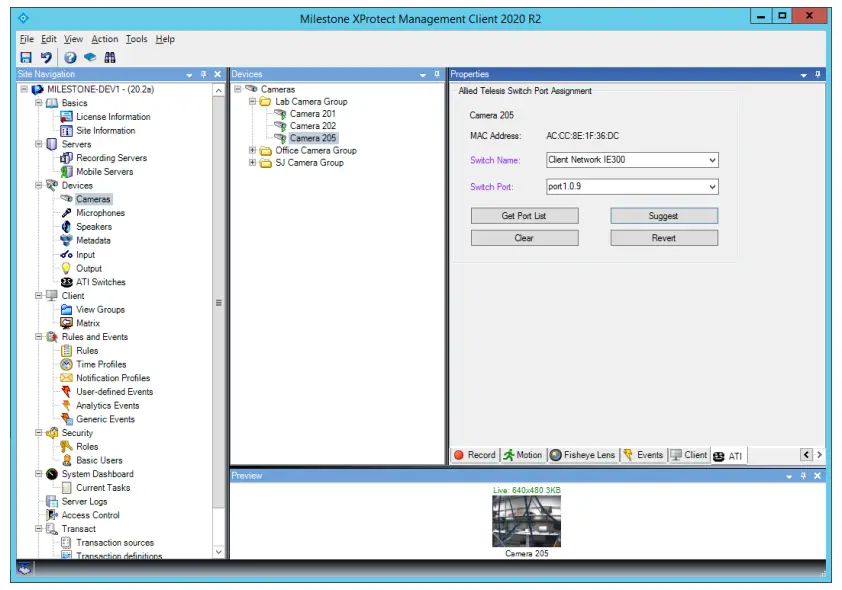Click the Camera 205 live preview thumbnail
842x590 pixels.
click(x=526, y=521)
